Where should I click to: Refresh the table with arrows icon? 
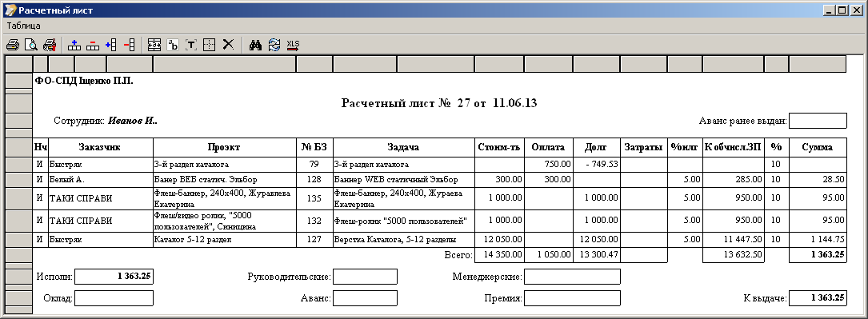pos(274,45)
